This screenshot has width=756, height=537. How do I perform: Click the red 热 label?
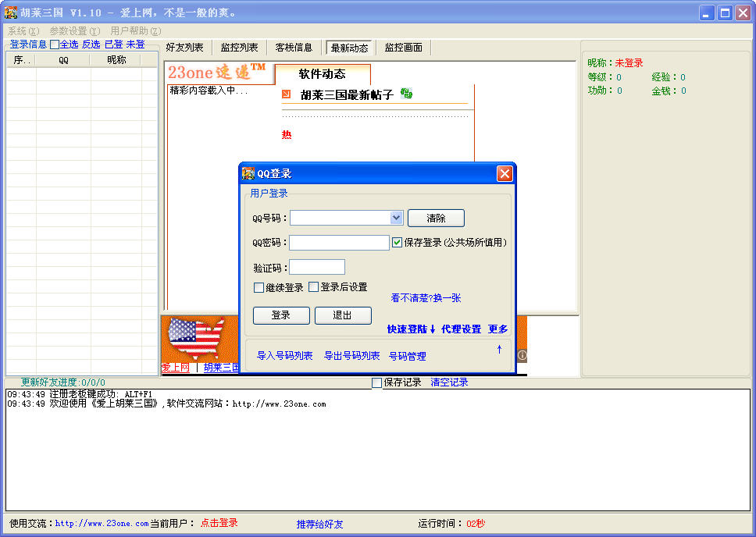287,135
